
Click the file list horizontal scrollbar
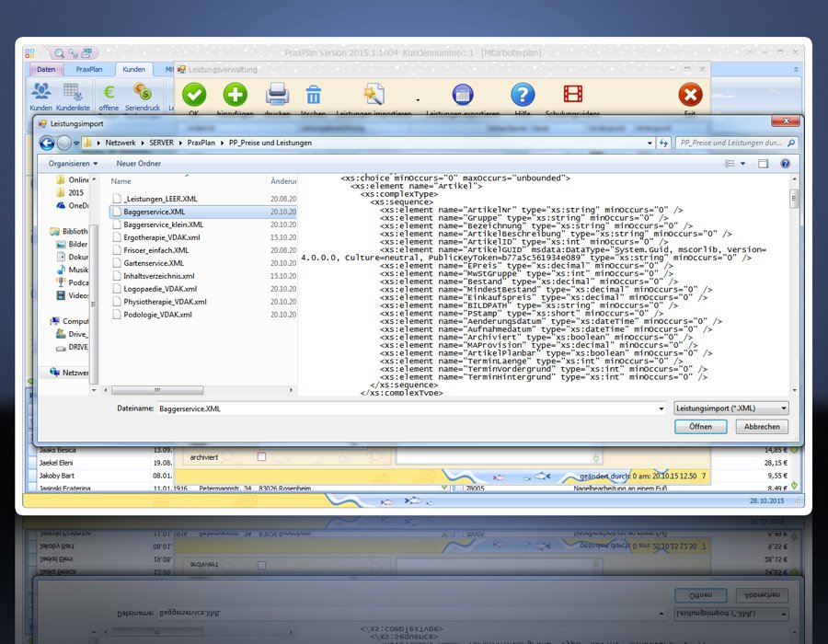pyautogui.click(x=157, y=390)
